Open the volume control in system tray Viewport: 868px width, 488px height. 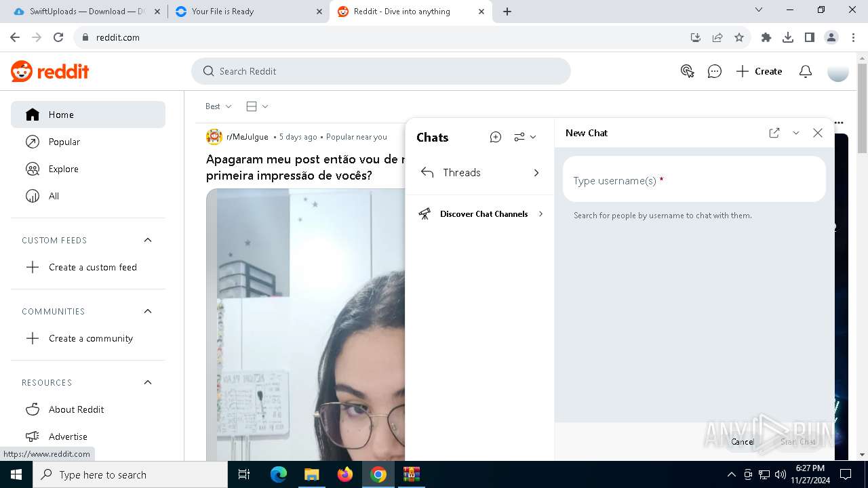[781, 474]
